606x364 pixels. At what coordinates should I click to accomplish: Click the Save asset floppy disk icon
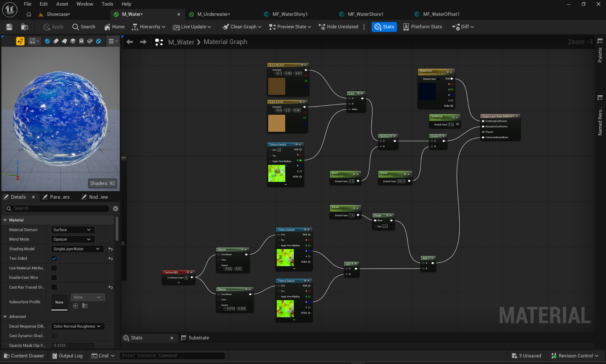click(x=9, y=27)
